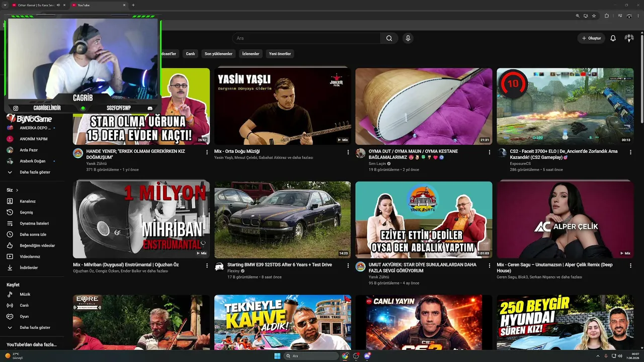This screenshot has width=644, height=362.
Task: Start voice search with the microphone icon
Action: tap(408, 38)
